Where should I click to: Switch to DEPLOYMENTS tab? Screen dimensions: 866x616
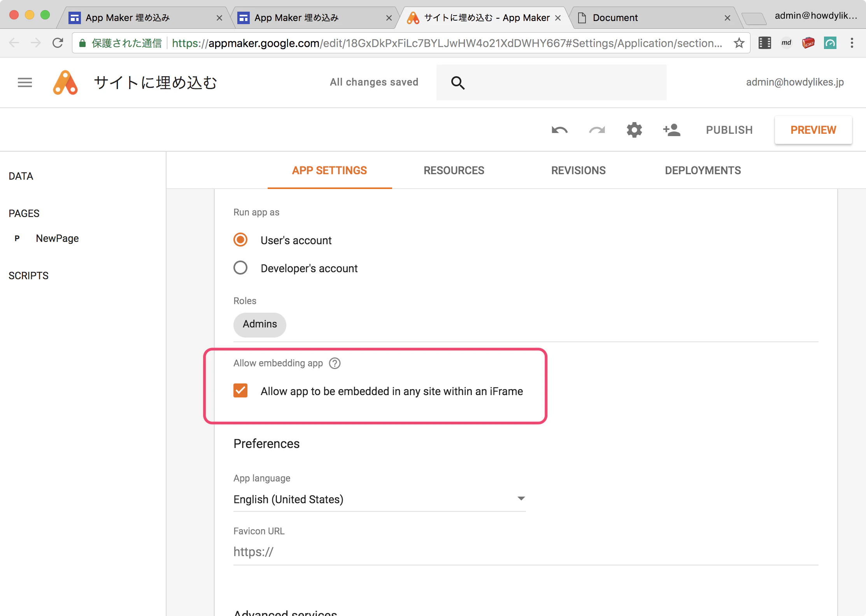(703, 170)
